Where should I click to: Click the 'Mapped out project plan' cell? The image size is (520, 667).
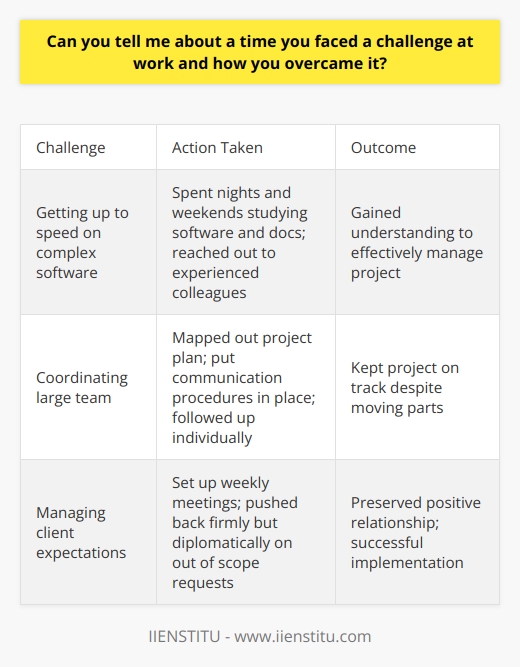pyautogui.click(x=246, y=387)
